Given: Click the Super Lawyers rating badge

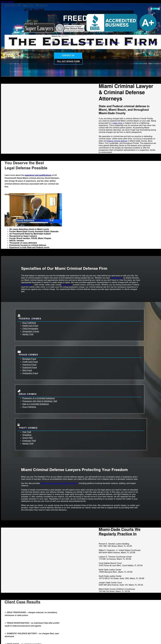Looking at the screenshot, I should [39, 28].
